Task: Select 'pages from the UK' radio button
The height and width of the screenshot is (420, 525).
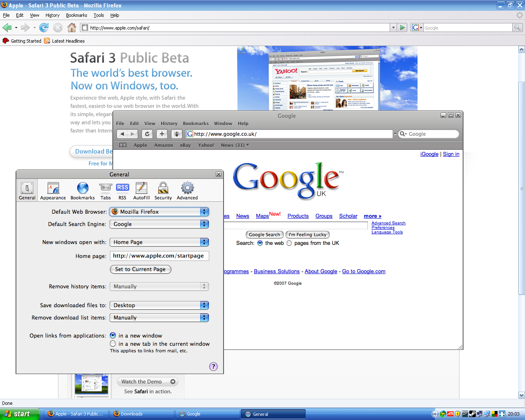Action: tap(289, 243)
